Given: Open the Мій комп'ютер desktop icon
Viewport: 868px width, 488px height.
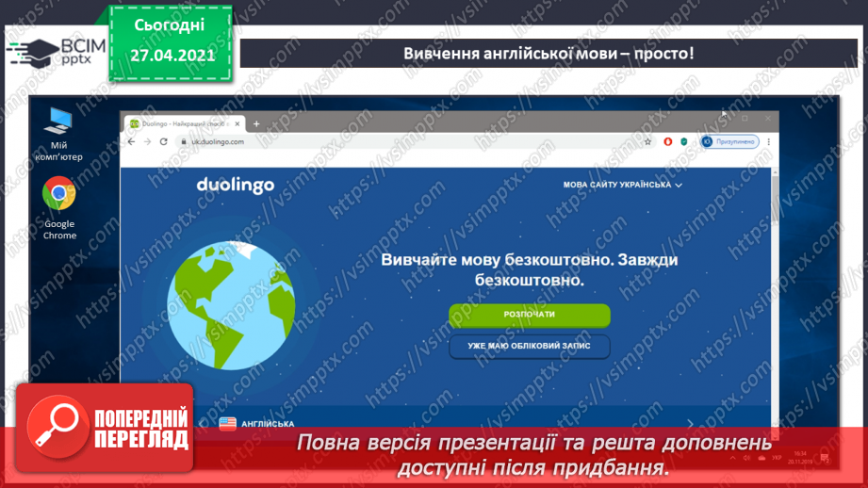Looking at the screenshot, I should 58,135.
